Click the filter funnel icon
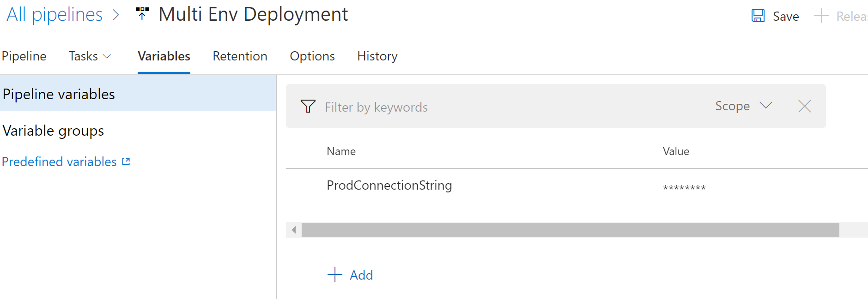This screenshot has height=299, width=868. 308,107
